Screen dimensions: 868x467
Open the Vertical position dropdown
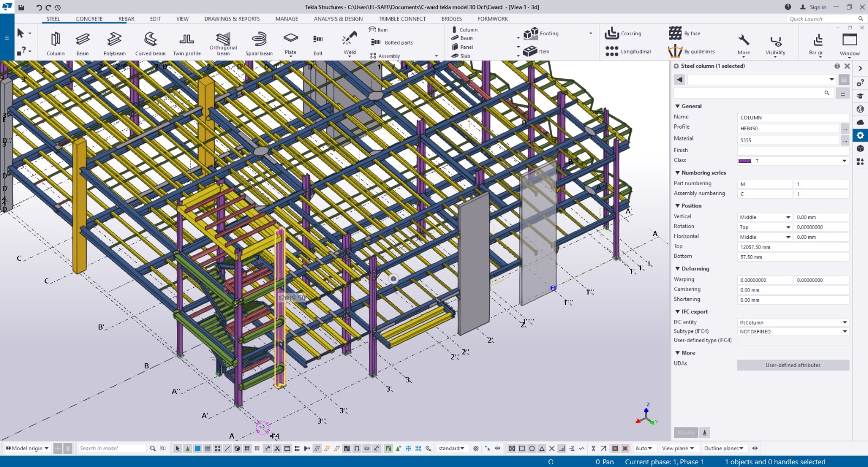click(788, 217)
